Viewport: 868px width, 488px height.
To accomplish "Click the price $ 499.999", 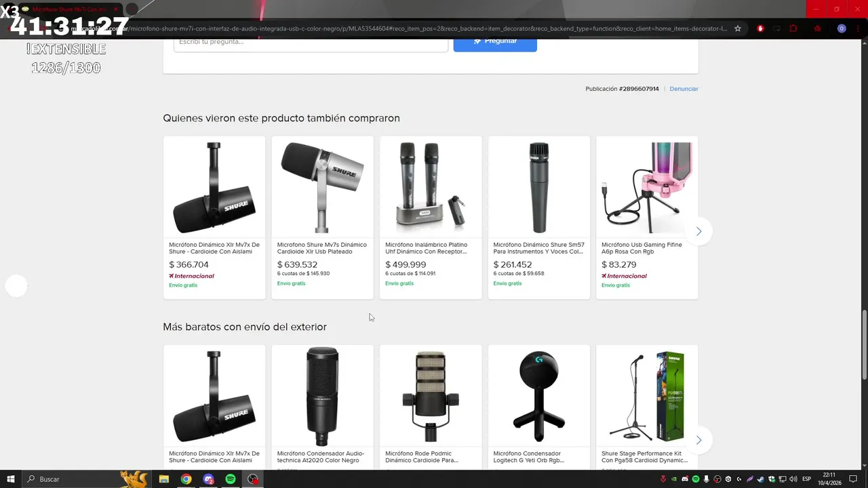I will tap(406, 265).
